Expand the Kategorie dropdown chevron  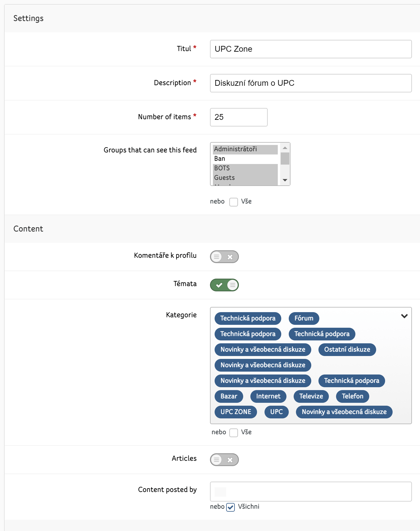pos(404,316)
